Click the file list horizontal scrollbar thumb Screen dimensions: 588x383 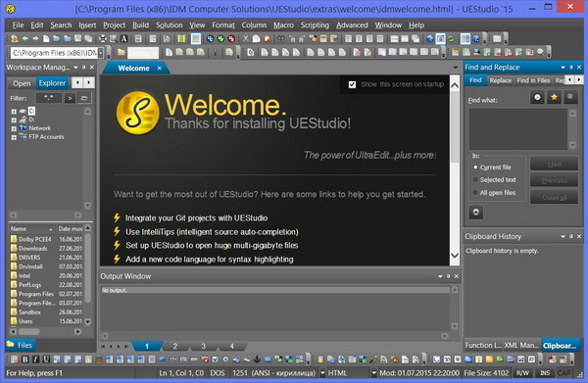[28, 332]
